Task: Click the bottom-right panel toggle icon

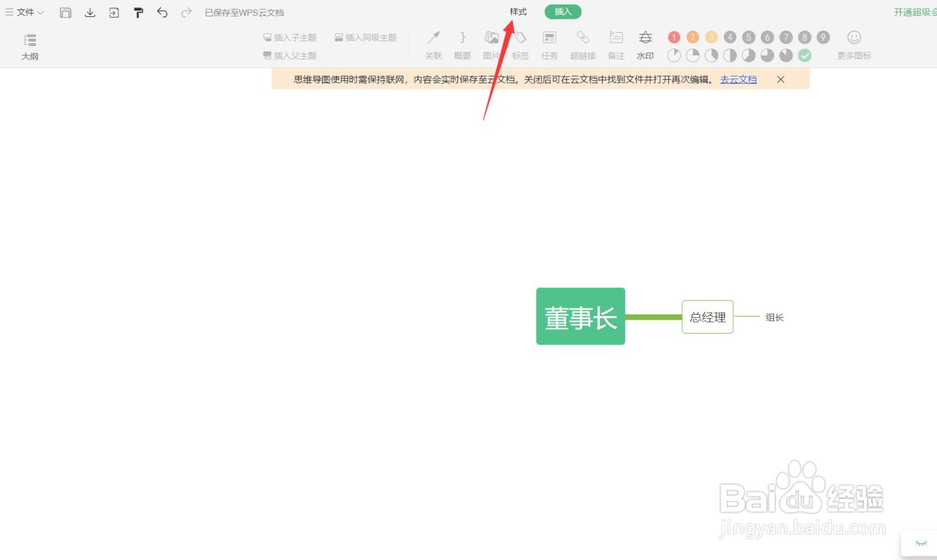Action: tap(921, 544)
